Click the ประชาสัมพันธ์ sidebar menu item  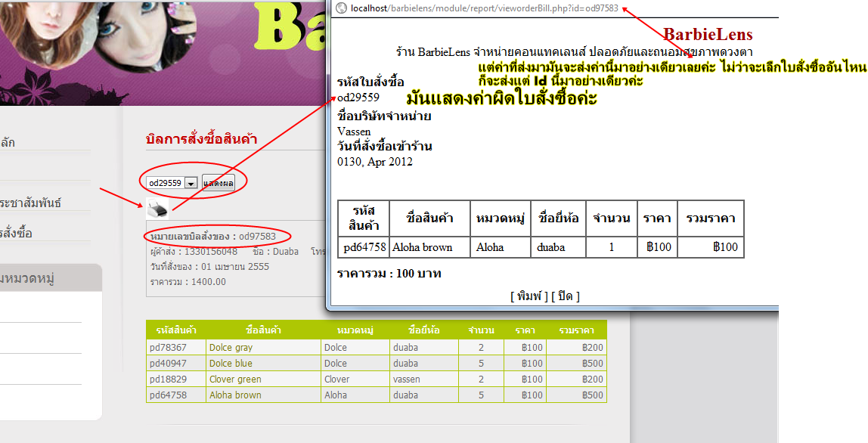[30, 203]
